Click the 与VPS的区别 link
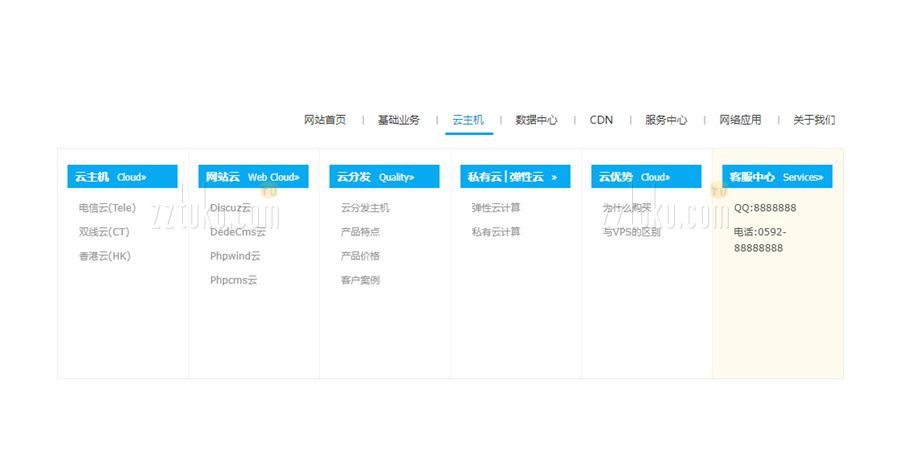Image resolution: width=900 pixels, height=458 pixels. point(631,232)
